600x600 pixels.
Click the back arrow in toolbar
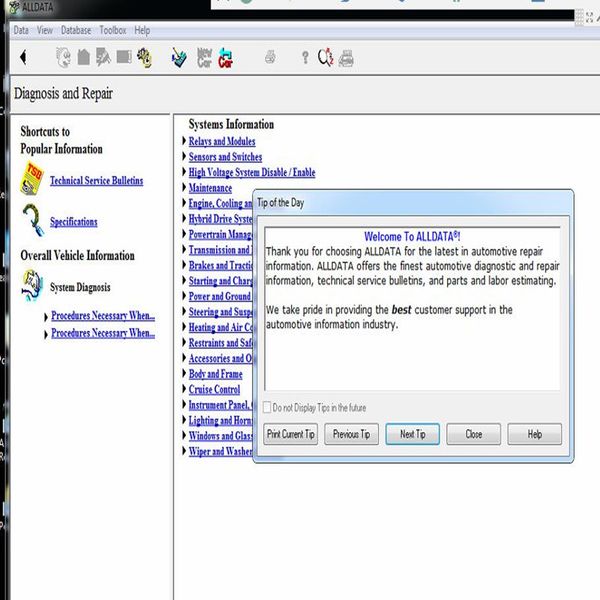click(x=23, y=57)
